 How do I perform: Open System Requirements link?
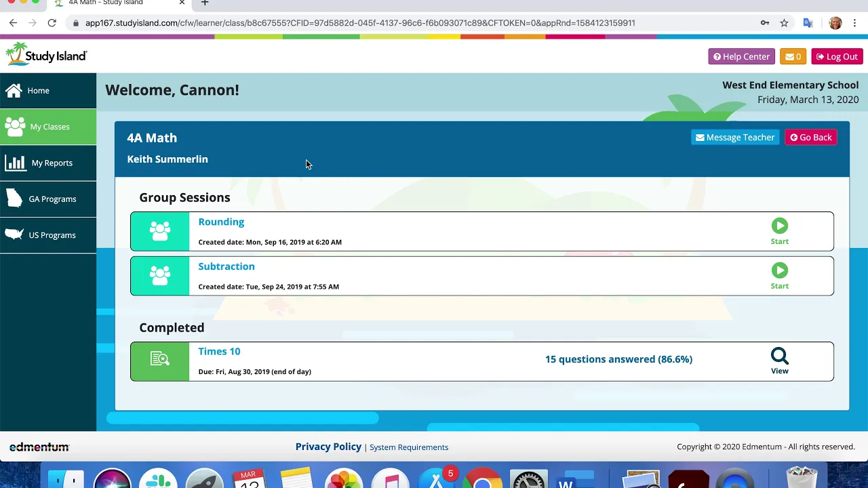click(x=409, y=447)
